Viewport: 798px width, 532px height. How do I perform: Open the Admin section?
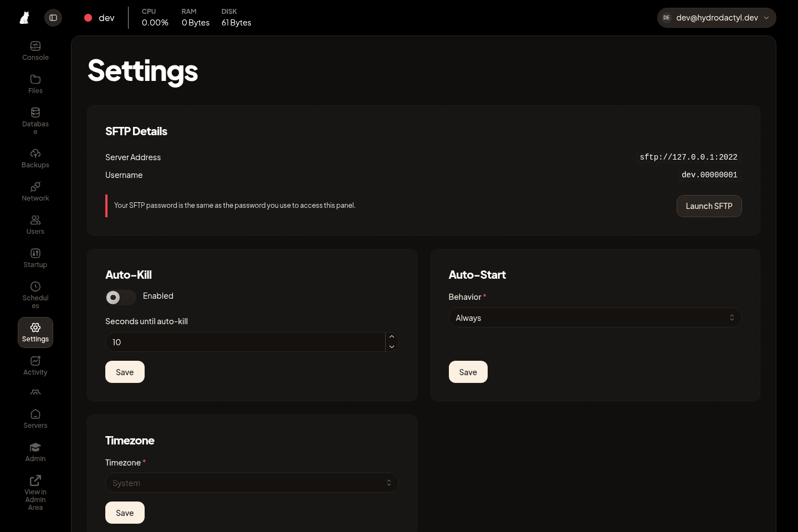(x=35, y=452)
